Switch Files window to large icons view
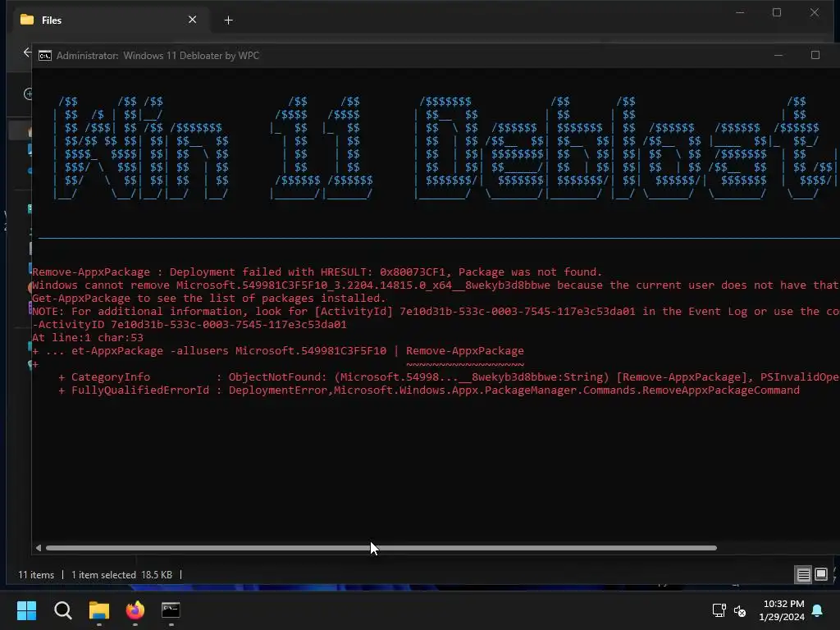Image resolution: width=840 pixels, height=630 pixels. [x=821, y=575]
